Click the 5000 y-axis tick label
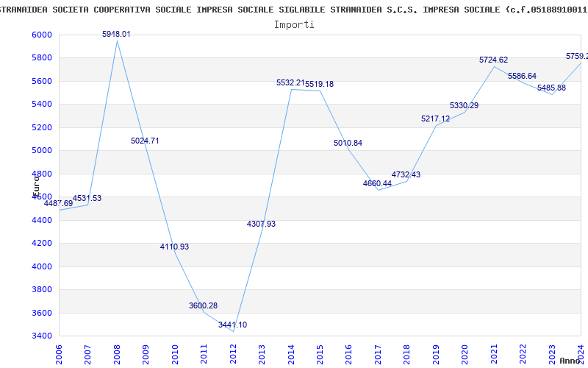Screen dimensions: 588x368 coord(42,151)
